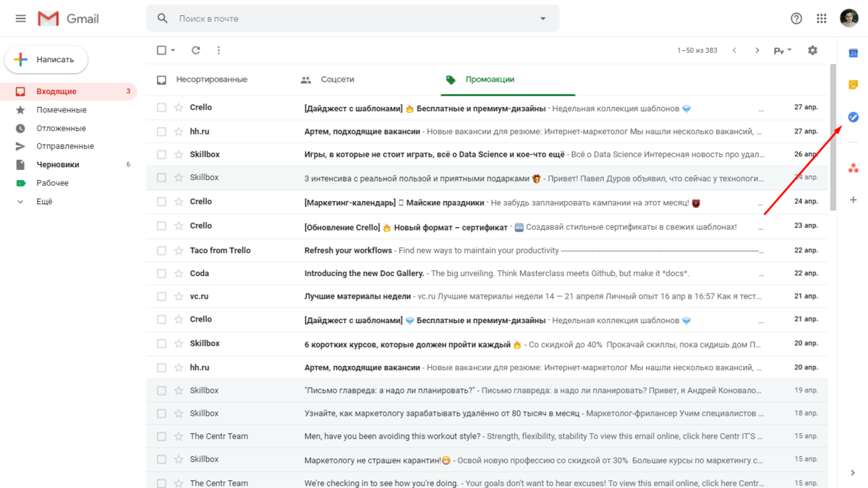This screenshot has height=488, width=868.
Task: Open 'Лучшие материалы недели' email
Action: [487, 296]
